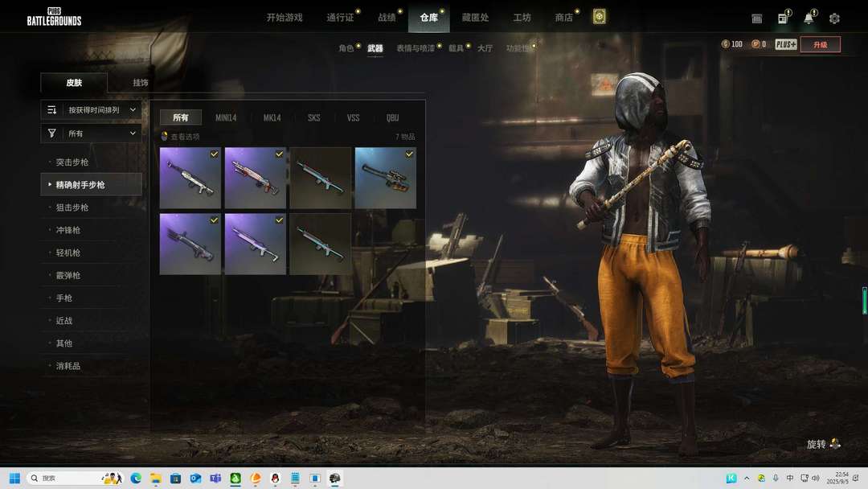This screenshot has width=868, height=489.
Task: Open the 藏匿处 tab
Action: tap(476, 18)
